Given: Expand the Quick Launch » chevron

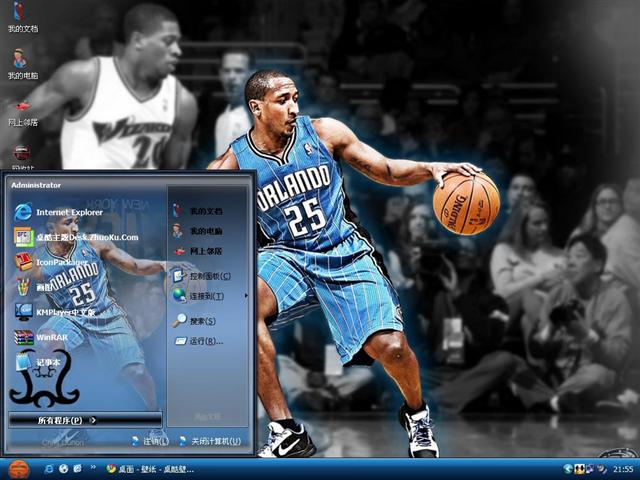Looking at the screenshot, I should [x=93, y=467].
